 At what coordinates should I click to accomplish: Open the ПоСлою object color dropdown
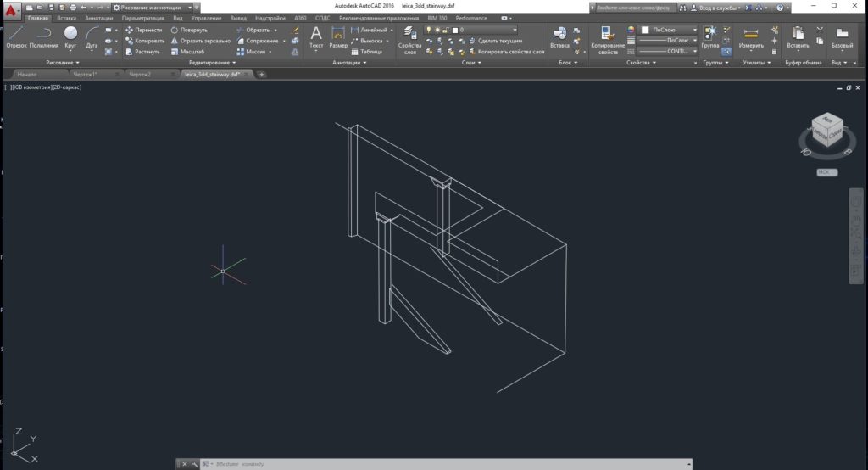coord(668,30)
